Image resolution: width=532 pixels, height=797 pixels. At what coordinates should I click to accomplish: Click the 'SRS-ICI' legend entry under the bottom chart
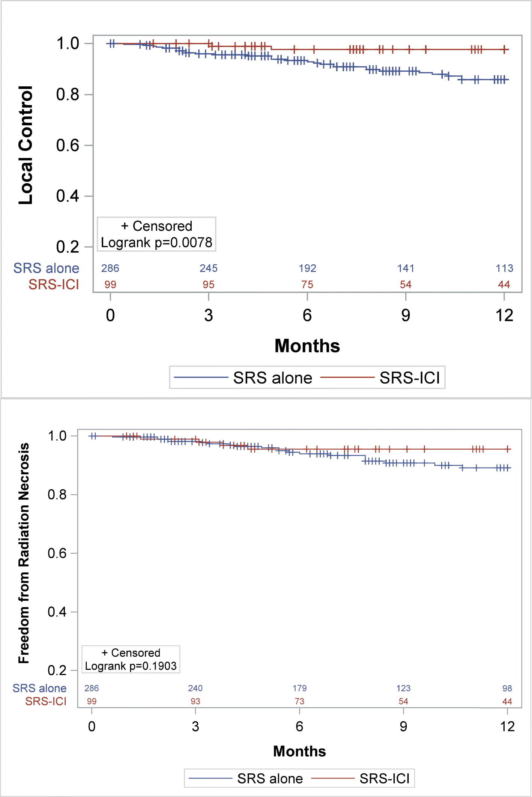pos(385,779)
